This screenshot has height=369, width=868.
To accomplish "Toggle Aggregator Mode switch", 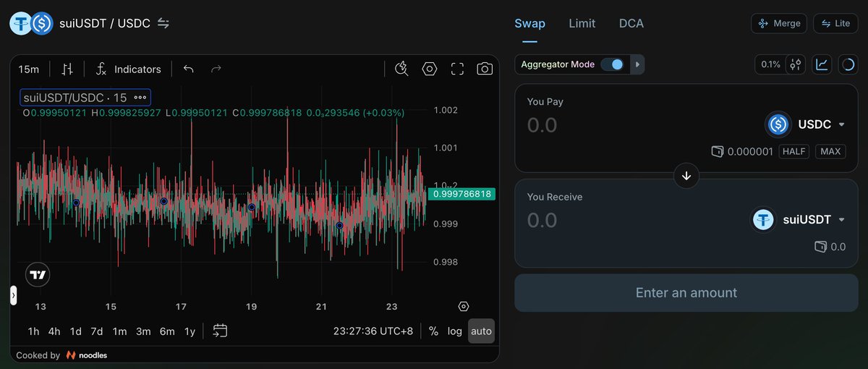I will pos(612,64).
